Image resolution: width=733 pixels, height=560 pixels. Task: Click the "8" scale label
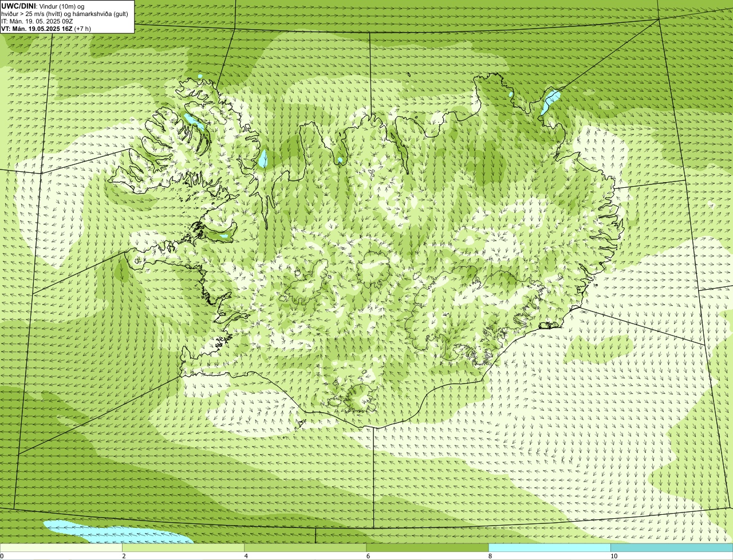coord(490,556)
